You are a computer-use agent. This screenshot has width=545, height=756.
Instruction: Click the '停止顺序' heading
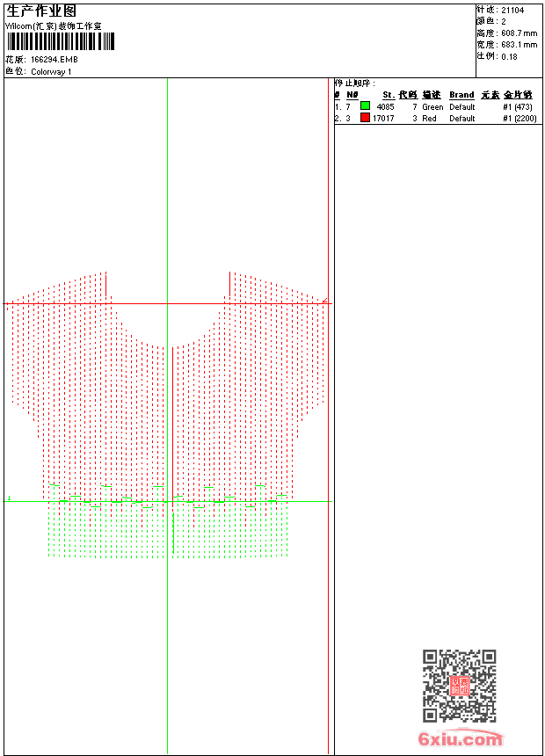(355, 84)
